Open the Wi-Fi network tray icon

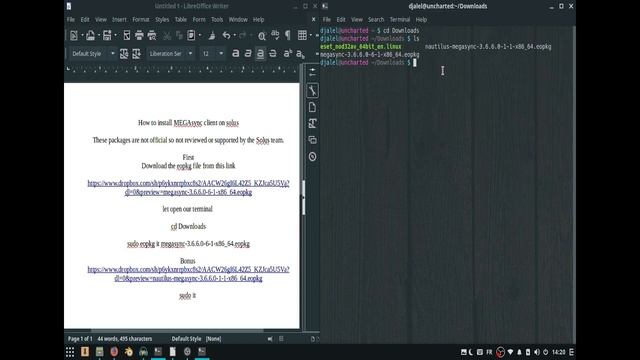[x=510, y=352]
